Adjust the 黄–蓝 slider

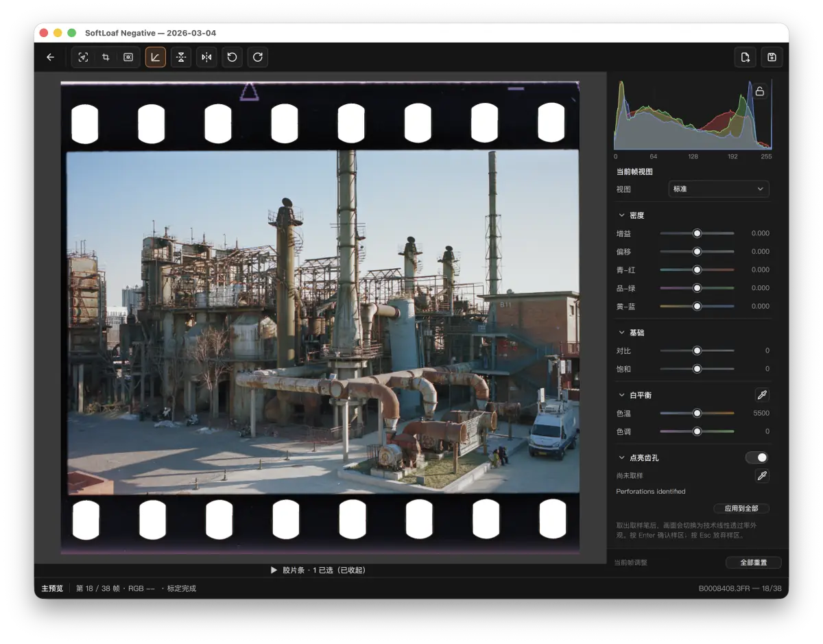[x=697, y=306]
